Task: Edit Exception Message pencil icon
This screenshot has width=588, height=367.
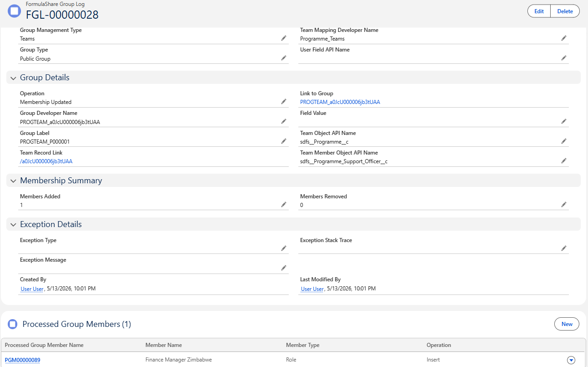Action: (x=284, y=268)
